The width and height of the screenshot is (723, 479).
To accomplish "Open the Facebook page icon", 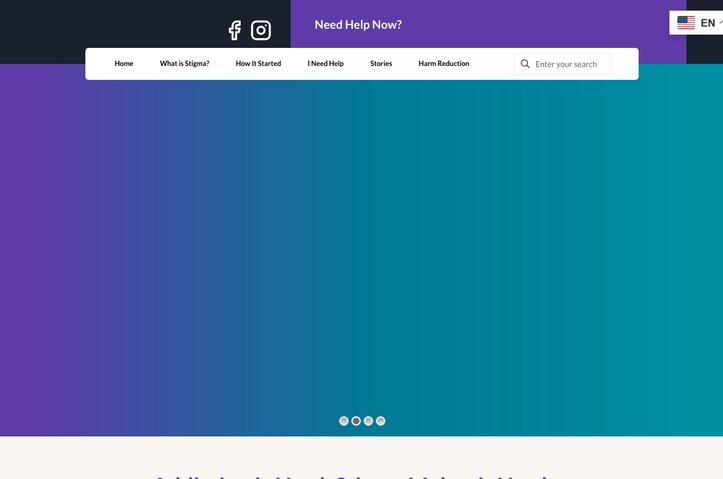I will (235, 30).
